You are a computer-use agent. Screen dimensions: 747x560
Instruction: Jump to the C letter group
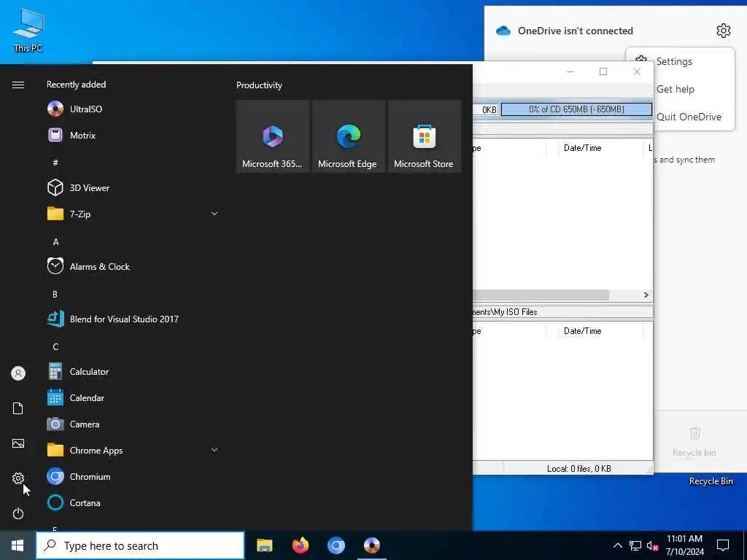coord(55,346)
